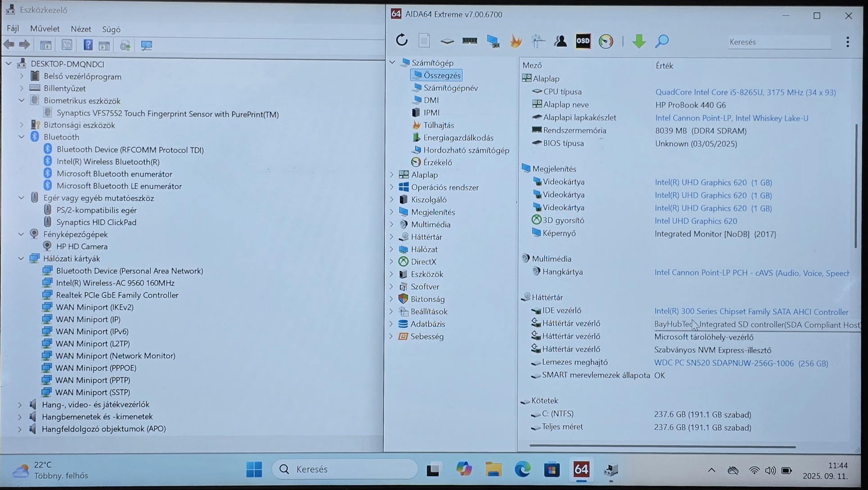Open the OSD panel icon
The height and width of the screenshot is (490, 868).
[x=583, y=41]
